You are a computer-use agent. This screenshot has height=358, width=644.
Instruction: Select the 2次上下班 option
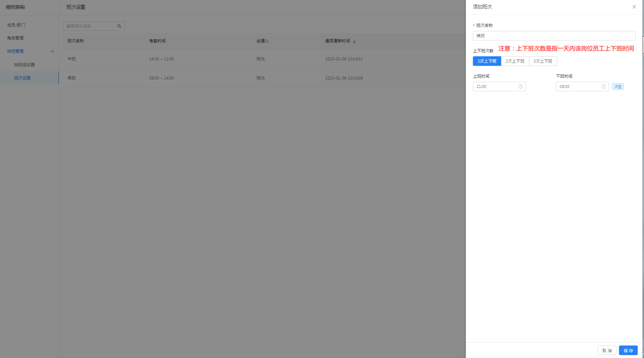click(515, 61)
